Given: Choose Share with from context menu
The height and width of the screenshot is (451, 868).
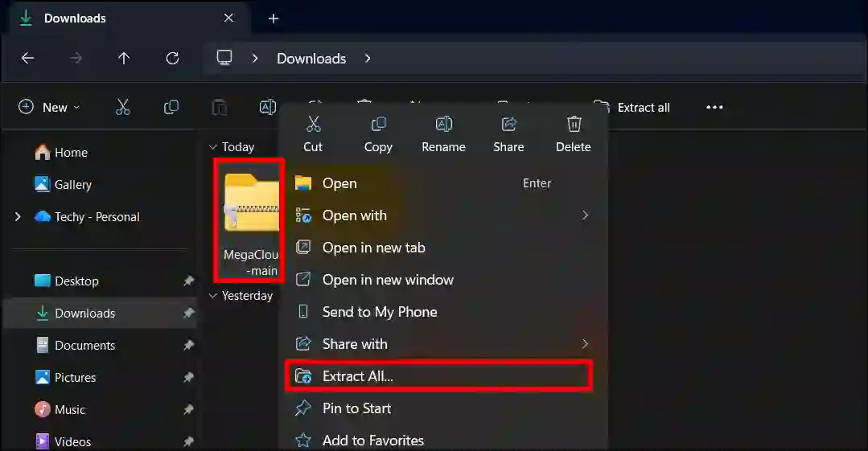Looking at the screenshot, I should pos(439,343).
